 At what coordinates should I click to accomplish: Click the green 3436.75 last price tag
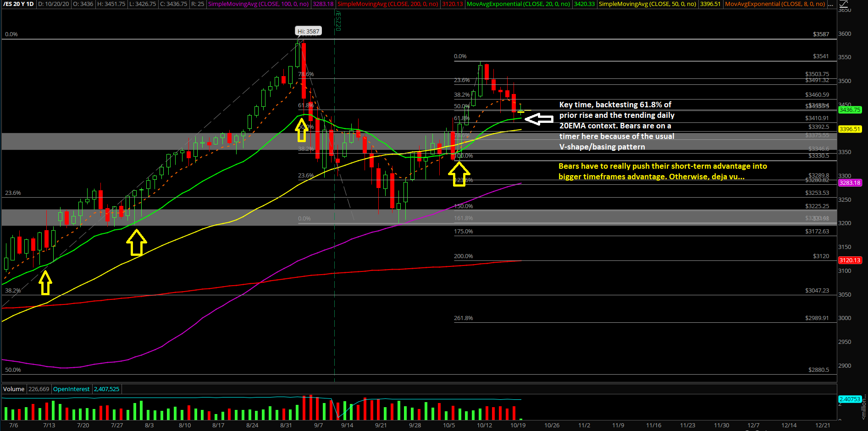click(x=850, y=110)
